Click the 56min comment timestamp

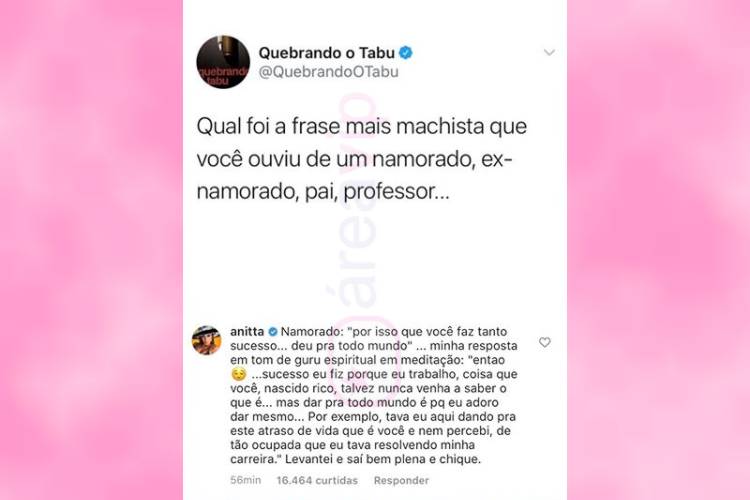[x=245, y=480]
